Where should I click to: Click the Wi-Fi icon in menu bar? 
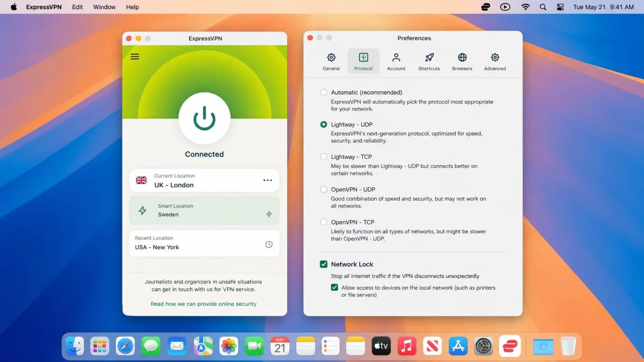[525, 7]
